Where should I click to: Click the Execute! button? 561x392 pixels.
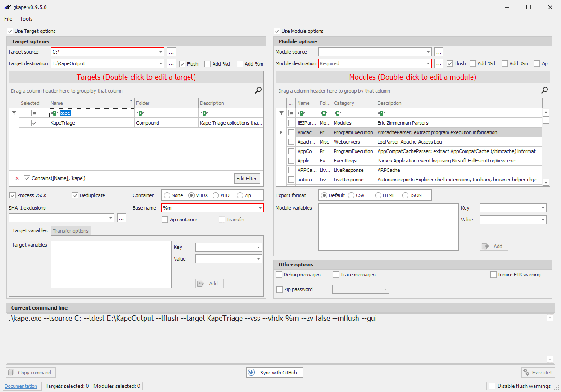[x=538, y=372]
